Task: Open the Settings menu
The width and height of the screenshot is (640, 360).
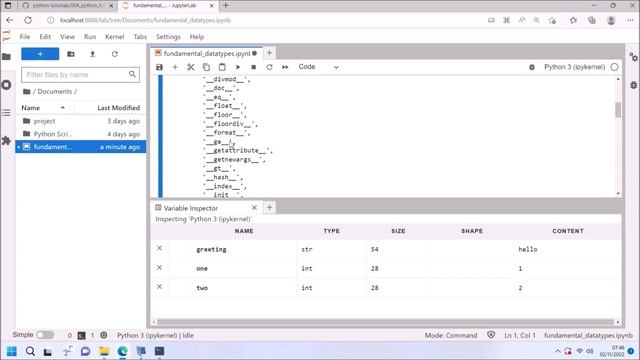Action: [168, 37]
